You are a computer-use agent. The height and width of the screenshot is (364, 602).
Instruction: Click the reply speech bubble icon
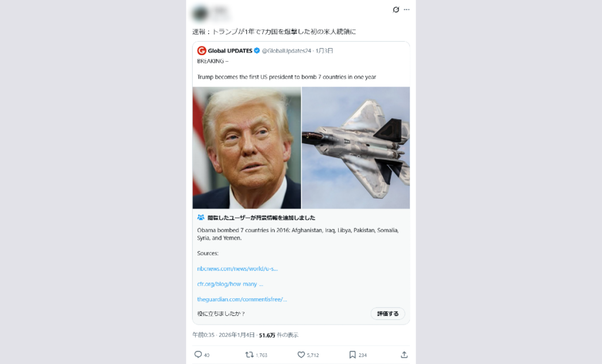[198, 355]
